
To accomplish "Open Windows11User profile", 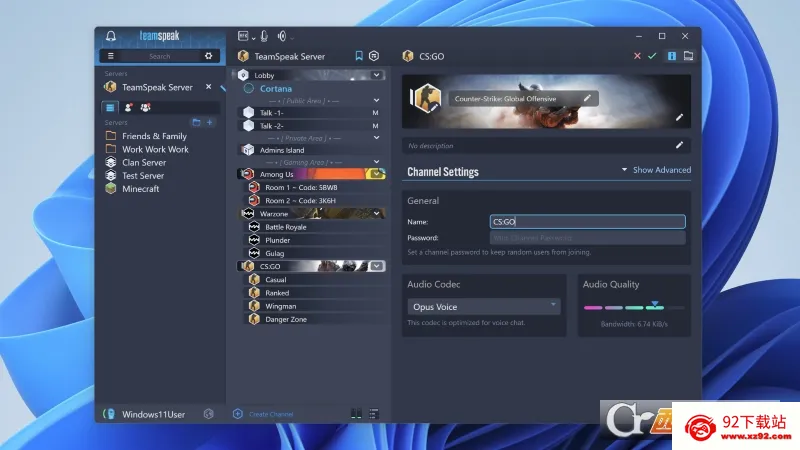I will 153,414.
